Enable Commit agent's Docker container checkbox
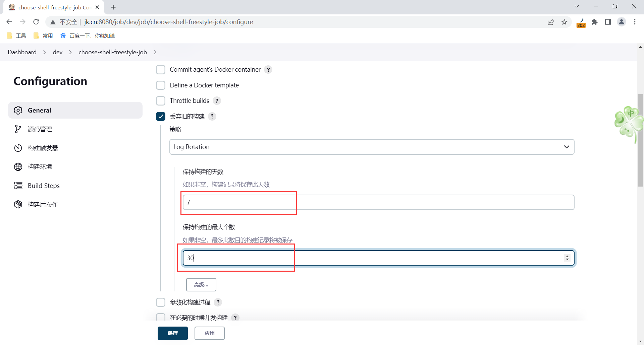 (161, 70)
